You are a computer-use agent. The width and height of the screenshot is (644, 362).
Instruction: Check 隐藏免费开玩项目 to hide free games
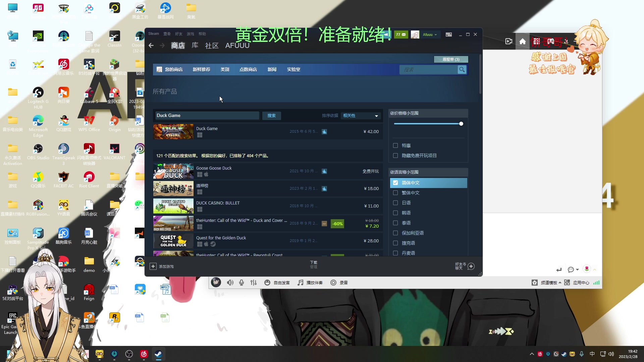pos(395,156)
